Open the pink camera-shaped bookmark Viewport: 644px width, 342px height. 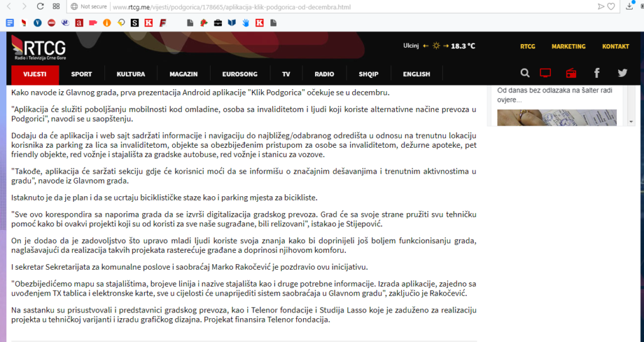pos(93,23)
